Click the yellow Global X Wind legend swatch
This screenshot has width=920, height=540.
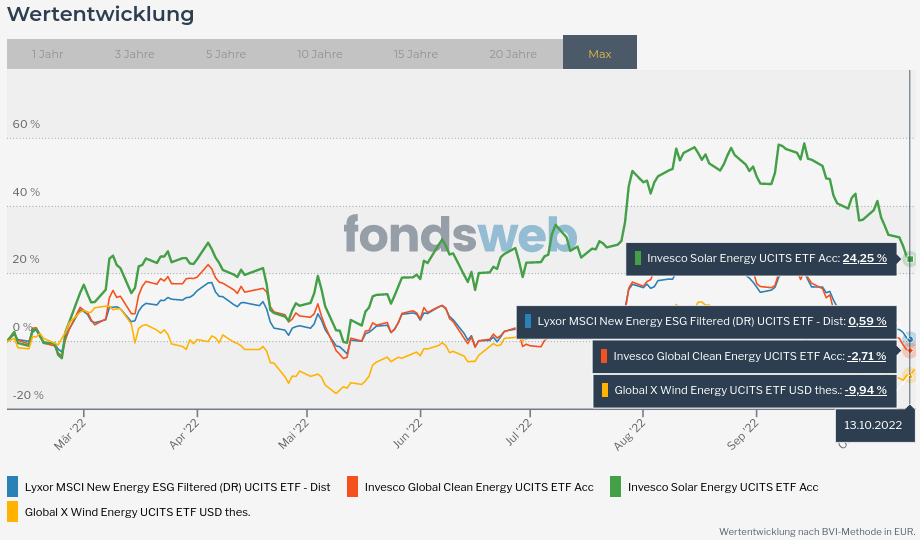pyautogui.click(x=13, y=512)
